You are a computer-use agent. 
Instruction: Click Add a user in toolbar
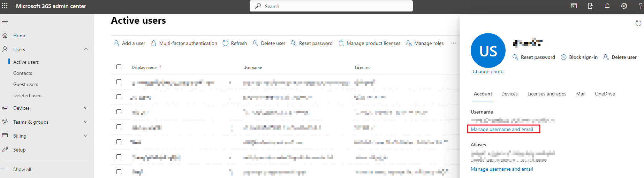pos(130,43)
